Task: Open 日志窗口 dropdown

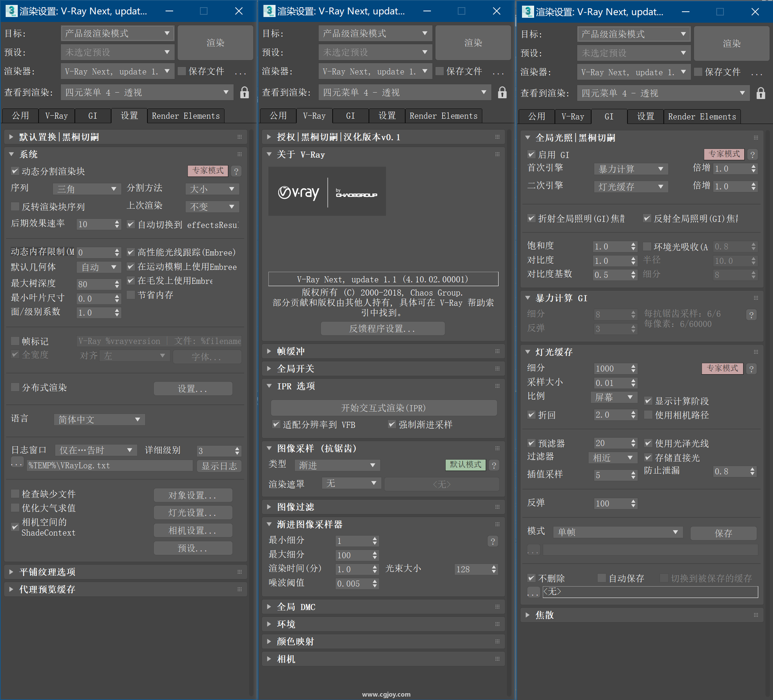Action: pyautogui.click(x=96, y=450)
